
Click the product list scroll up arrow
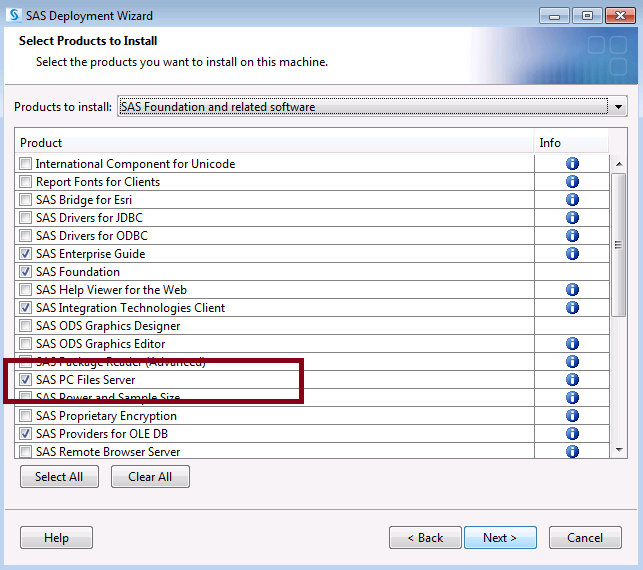pos(619,164)
